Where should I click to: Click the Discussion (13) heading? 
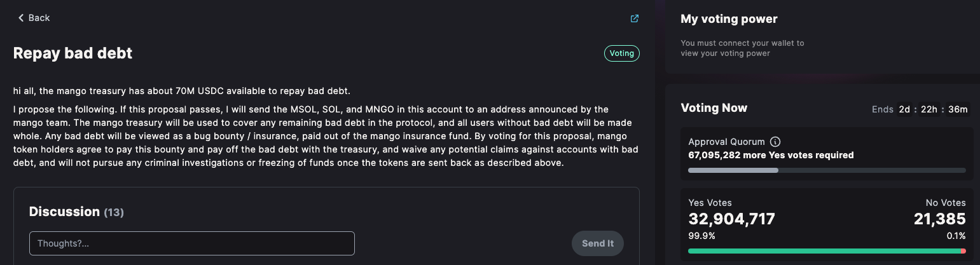click(76, 212)
